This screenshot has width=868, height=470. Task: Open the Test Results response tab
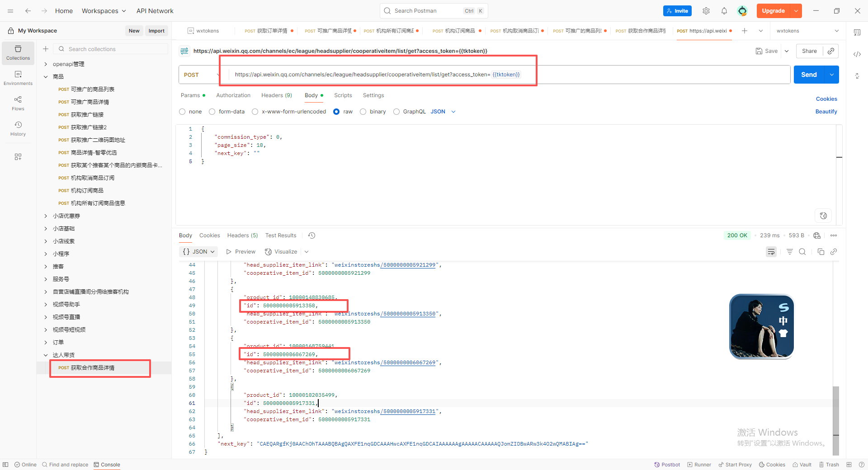(x=281, y=235)
